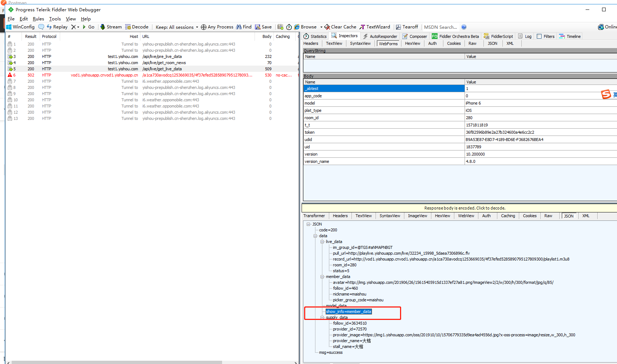The image size is (617, 364).
Task: Open the Timeline tab
Action: point(570,36)
